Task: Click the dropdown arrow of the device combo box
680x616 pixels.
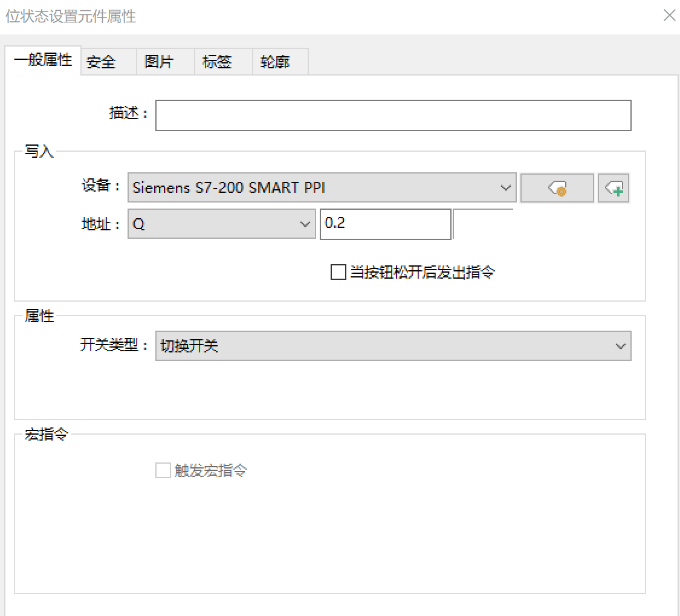Action: [x=507, y=188]
